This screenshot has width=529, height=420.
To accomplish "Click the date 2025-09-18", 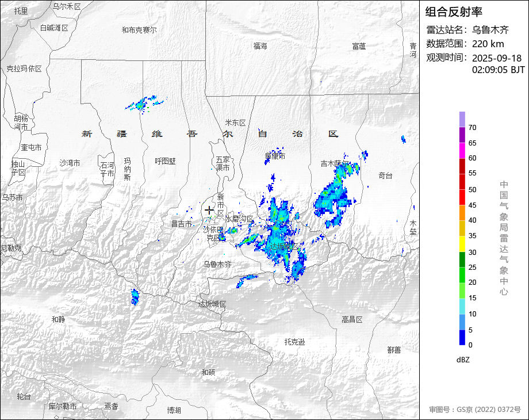I will click(497, 58).
